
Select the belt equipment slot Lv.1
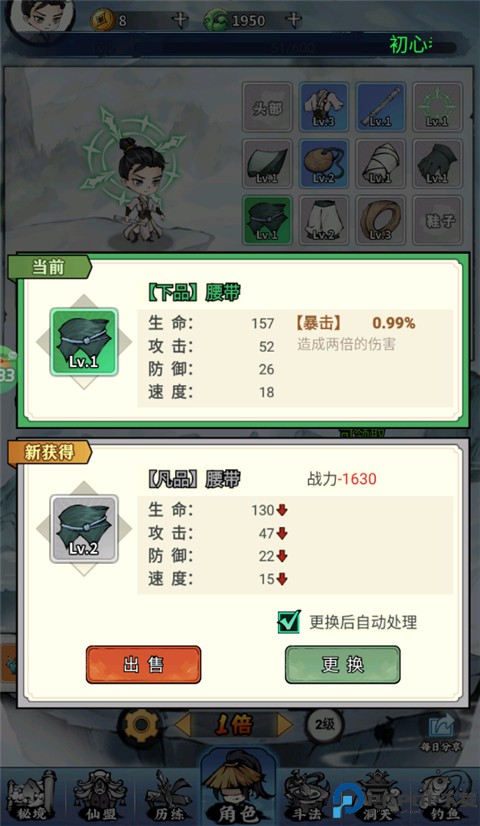(267, 220)
